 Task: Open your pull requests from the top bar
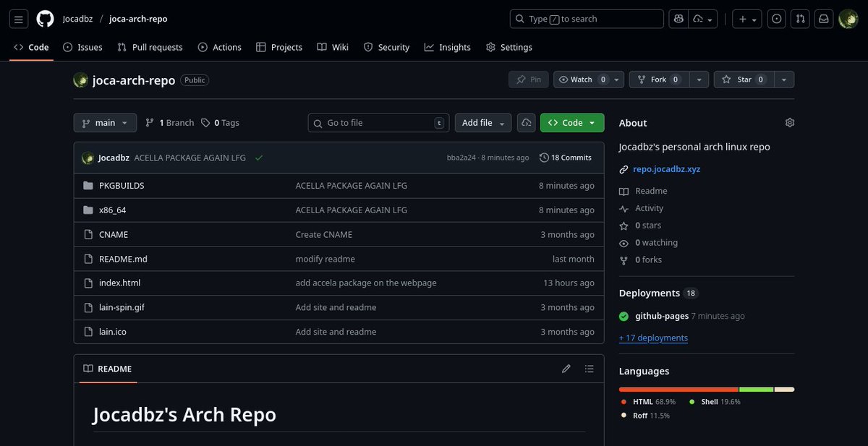coord(799,19)
